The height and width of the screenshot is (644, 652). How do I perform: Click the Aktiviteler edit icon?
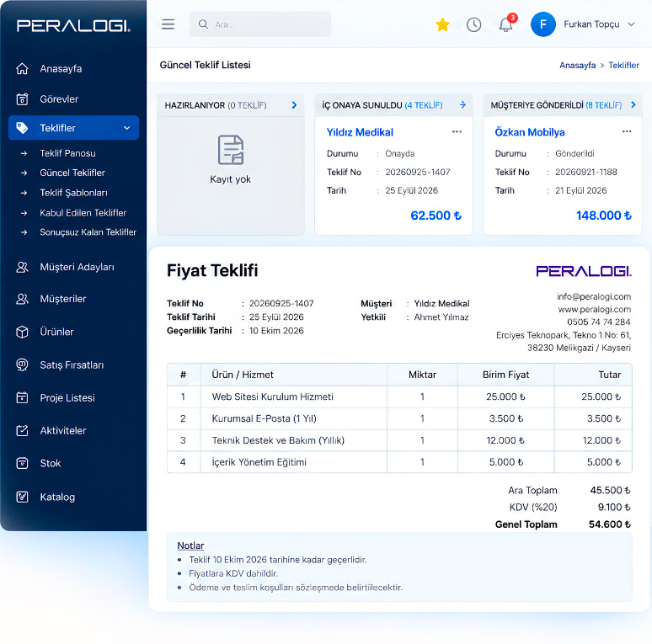(x=22, y=430)
